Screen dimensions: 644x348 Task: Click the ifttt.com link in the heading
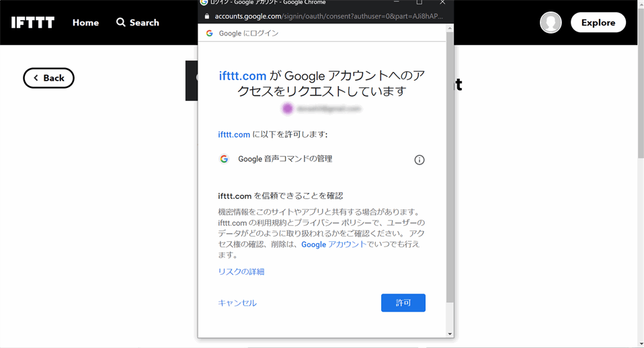click(x=242, y=76)
